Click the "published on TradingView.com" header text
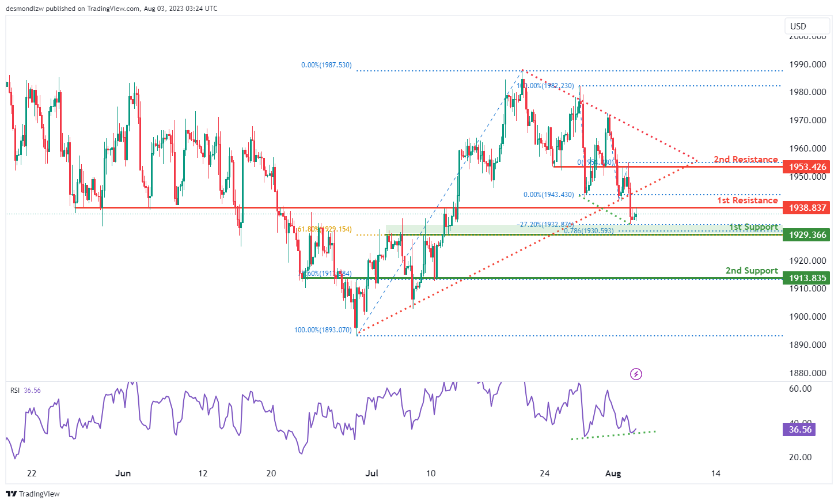This screenshot has height=504, width=838. (x=94, y=9)
